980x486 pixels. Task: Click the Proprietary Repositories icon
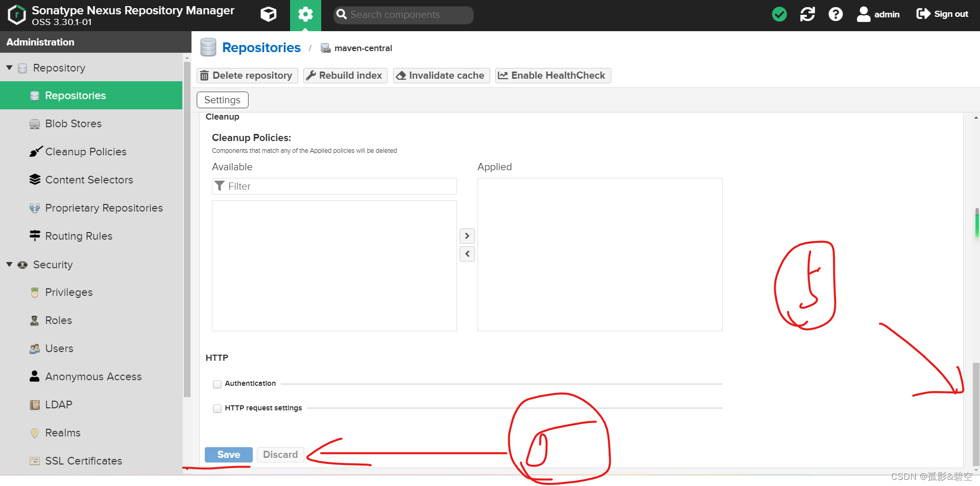pos(35,208)
